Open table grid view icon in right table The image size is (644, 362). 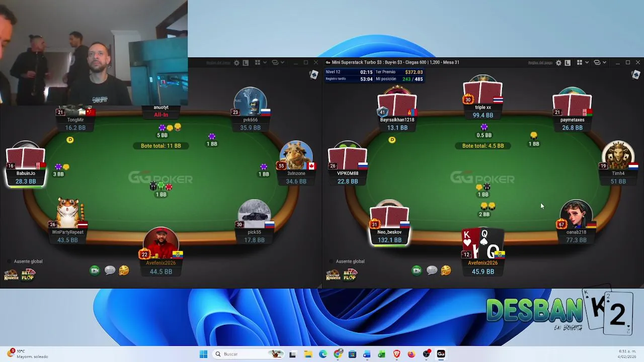click(579, 63)
